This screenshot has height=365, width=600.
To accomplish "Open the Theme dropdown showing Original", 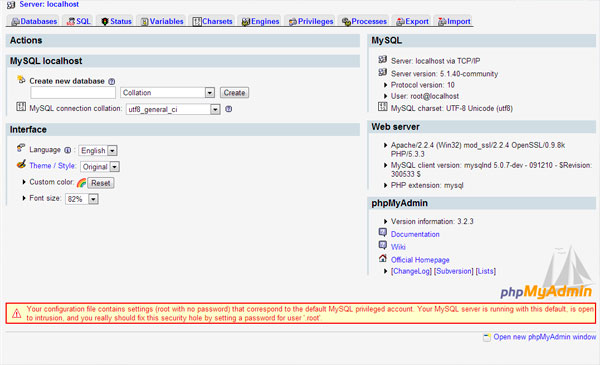I will [x=100, y=167].
